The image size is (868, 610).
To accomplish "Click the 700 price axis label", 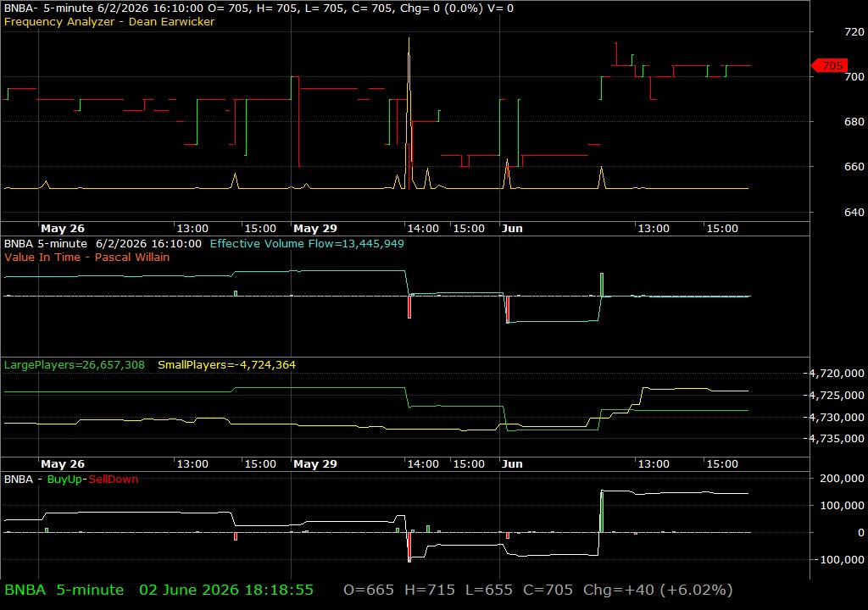I will pyautogui.click(x=854, y=77).
